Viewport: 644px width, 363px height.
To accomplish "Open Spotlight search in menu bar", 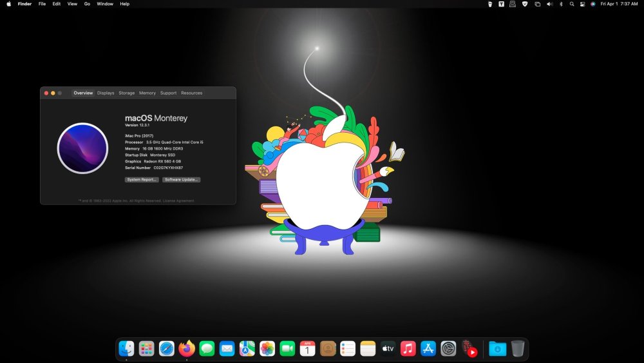I will coord(572,4).
